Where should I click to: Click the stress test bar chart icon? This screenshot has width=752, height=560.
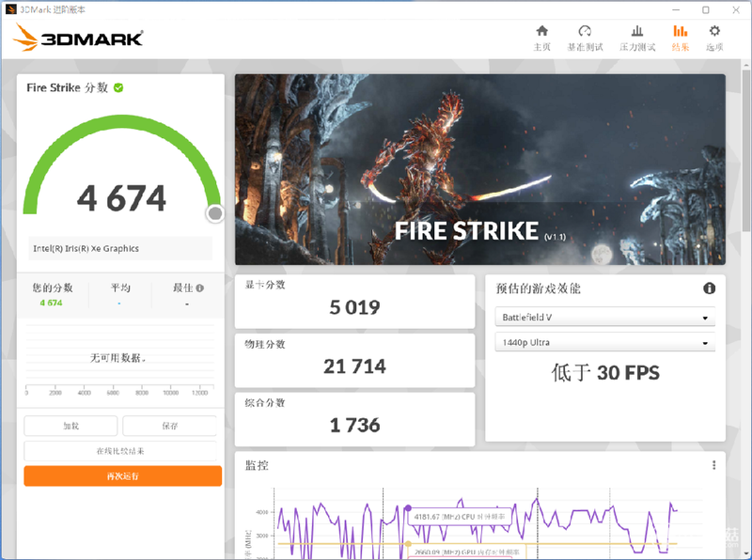coord(637,31)
